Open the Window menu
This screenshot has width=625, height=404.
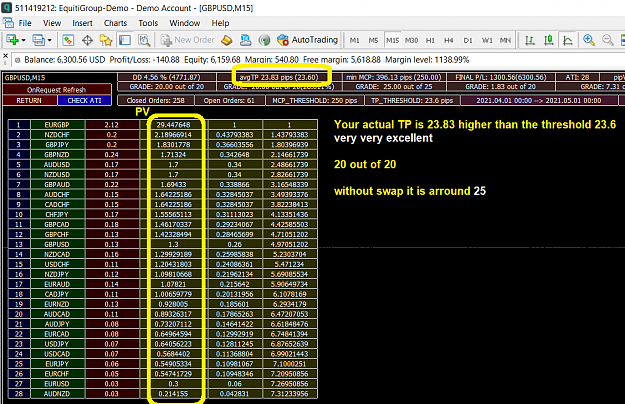point(185,23)
